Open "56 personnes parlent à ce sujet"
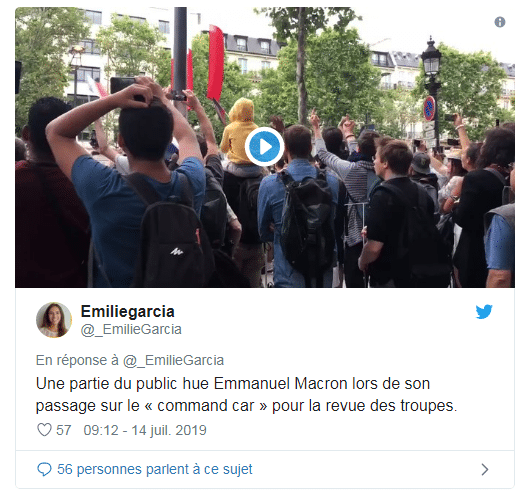 (x=155, y=469)
